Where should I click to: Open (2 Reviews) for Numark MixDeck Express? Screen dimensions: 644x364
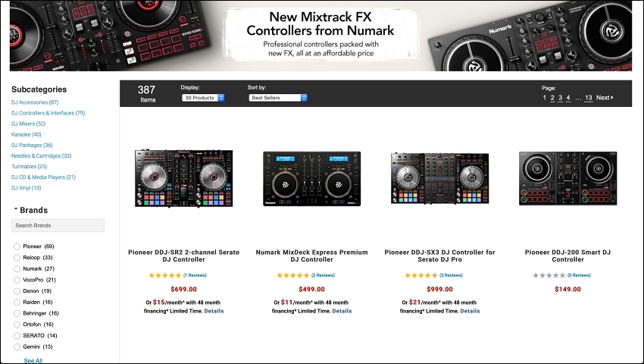(x=323, y=275)
